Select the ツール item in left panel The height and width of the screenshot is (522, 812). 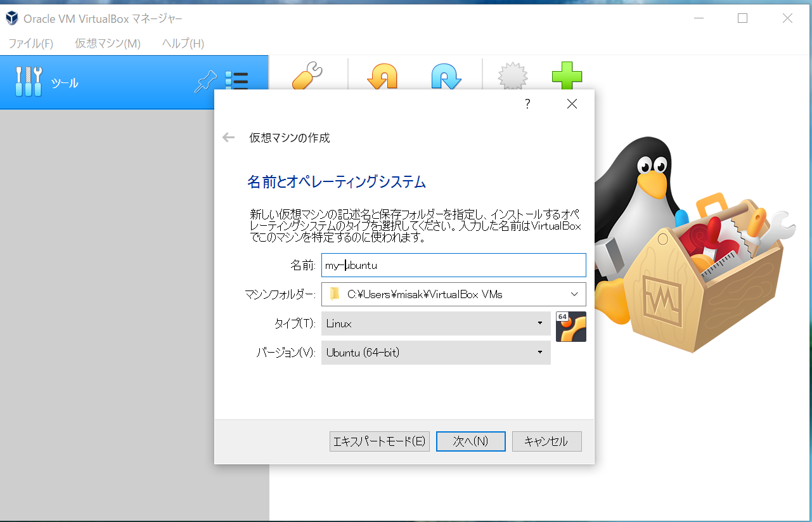tap(134, 82)
